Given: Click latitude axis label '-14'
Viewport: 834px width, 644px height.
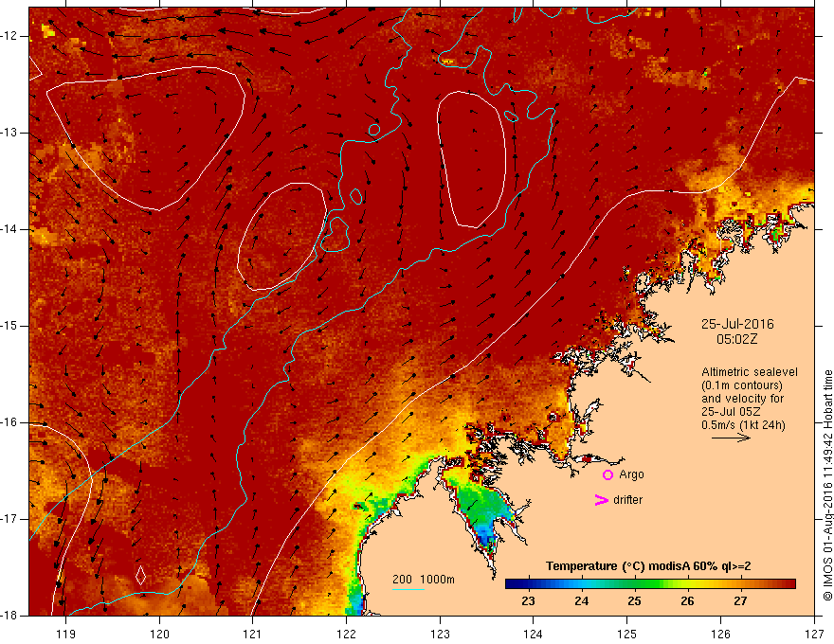Looking at the screenshot, I should (10, 229).
